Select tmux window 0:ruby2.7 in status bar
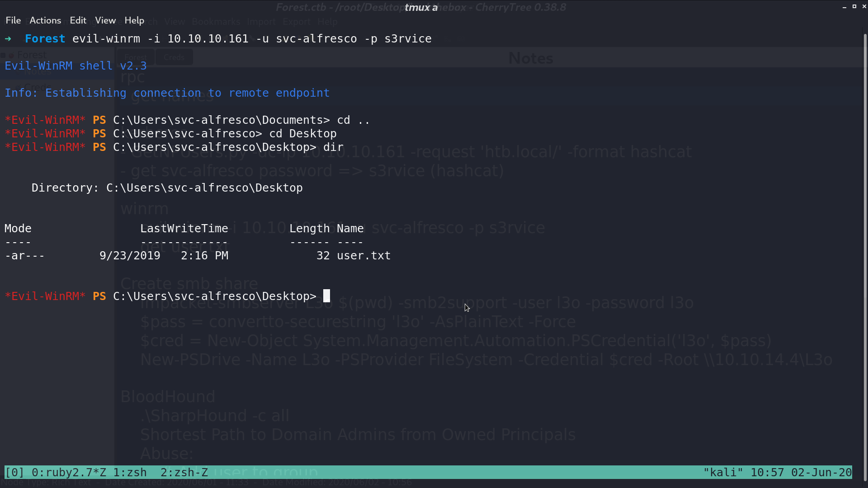868x488 pixels. pyautogui.click(x=69, y=473)
